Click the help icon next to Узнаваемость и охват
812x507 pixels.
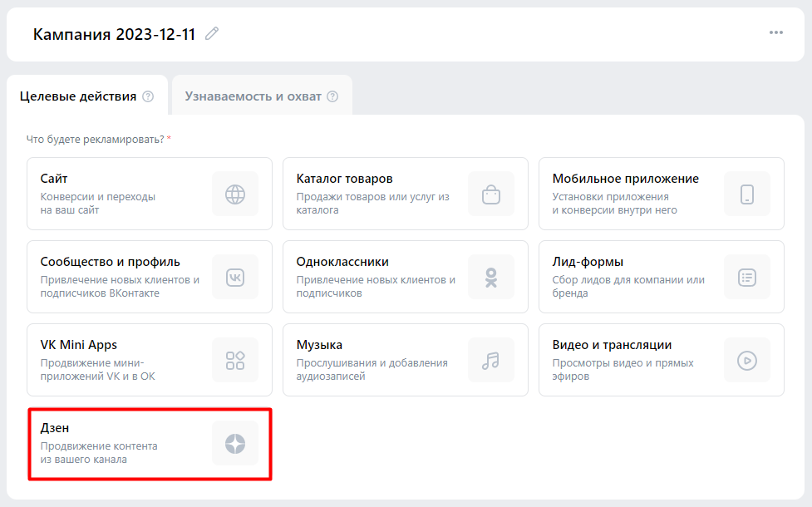pos(333,96)
